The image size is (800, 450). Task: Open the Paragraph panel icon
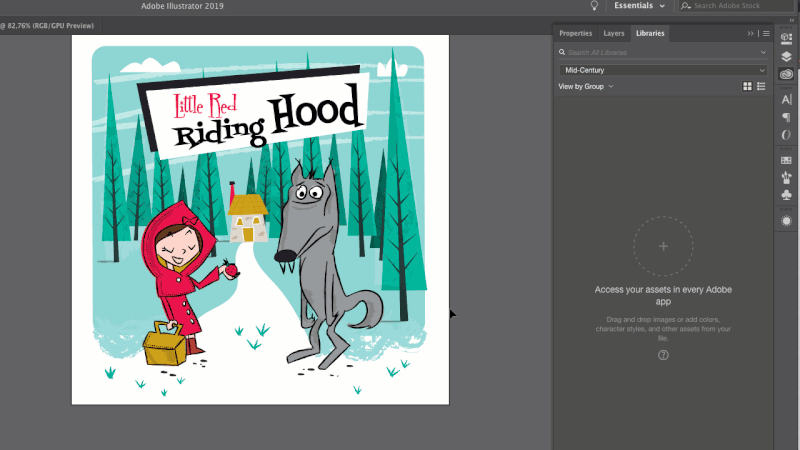(x=786, y=117)
